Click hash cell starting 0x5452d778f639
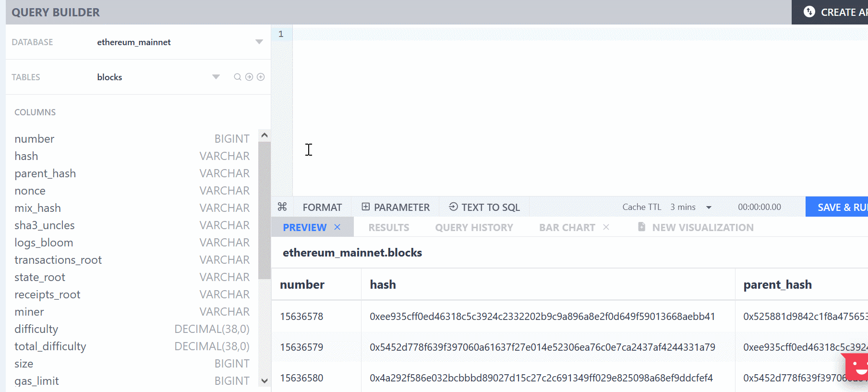This screenshot has width=868, height=392. [x=542, y=347]
